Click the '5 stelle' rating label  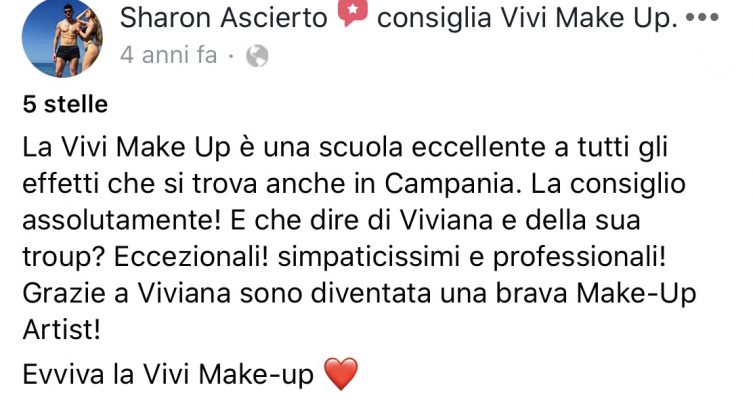point(65,104)
